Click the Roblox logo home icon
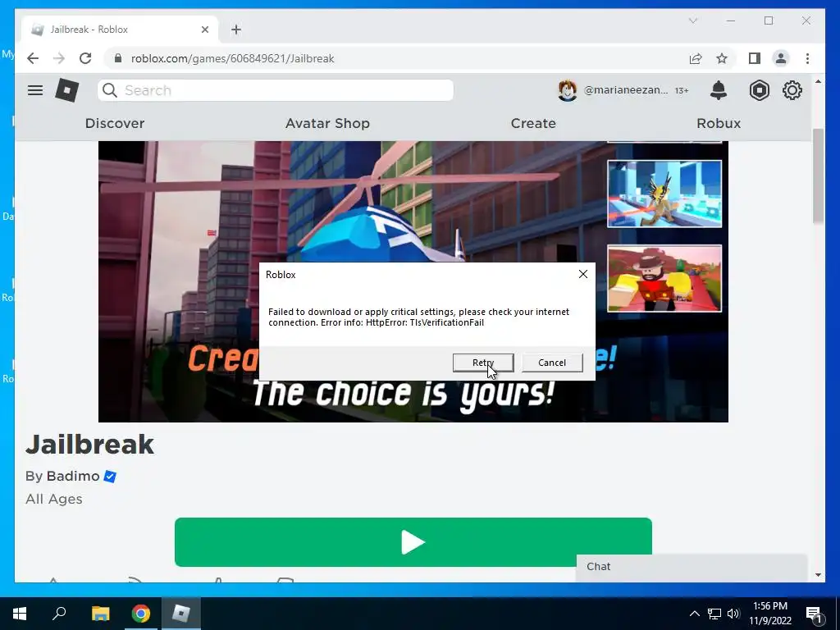840x630 pixels. [67, 90]
